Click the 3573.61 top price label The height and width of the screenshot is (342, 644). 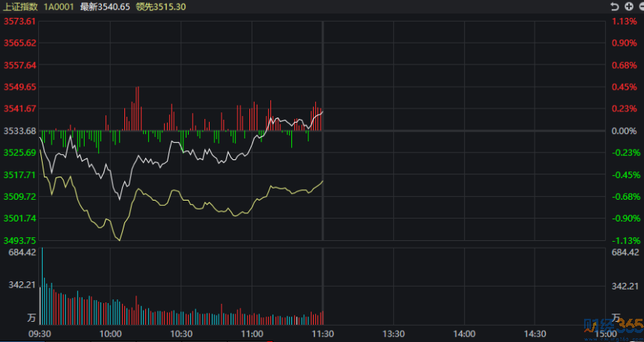(x=20, y=21)
